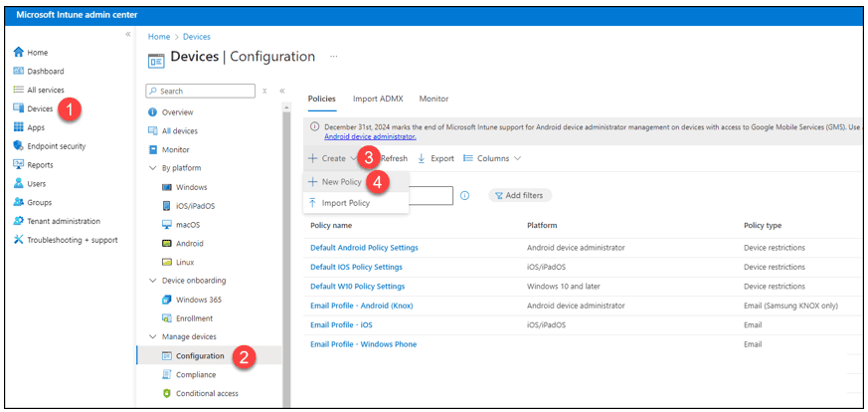
Task: Open Email Profile - iOS policy
Action: pyautogui.click(x=342, y=325)
